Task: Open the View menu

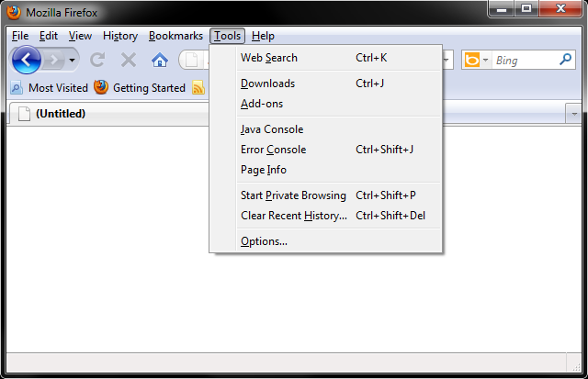Action: 80,36
